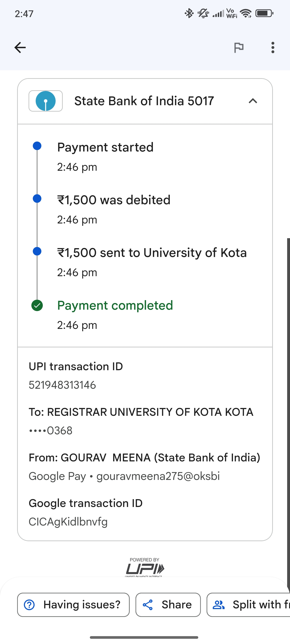Tap the back arrow icon
The width and height of the screenshot is (290, 644).
[x=20, y=47]
